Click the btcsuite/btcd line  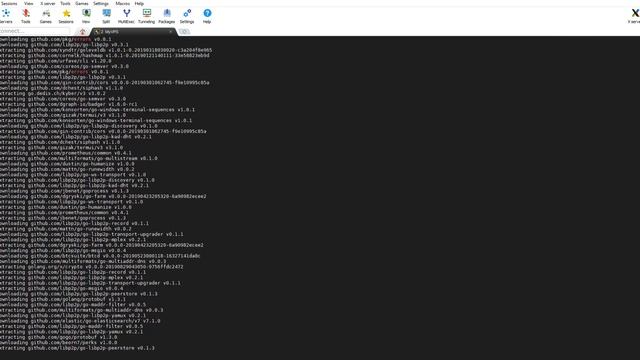coord(100,256)
